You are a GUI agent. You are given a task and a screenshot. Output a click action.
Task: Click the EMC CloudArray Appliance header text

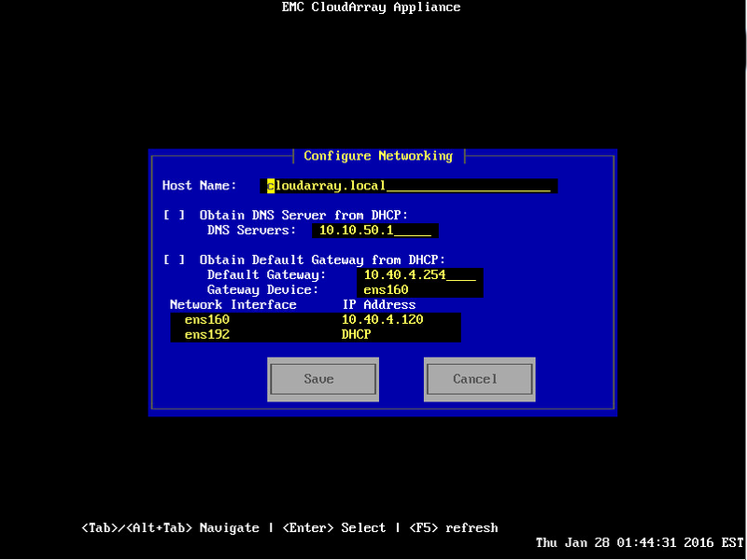[370, 7]
